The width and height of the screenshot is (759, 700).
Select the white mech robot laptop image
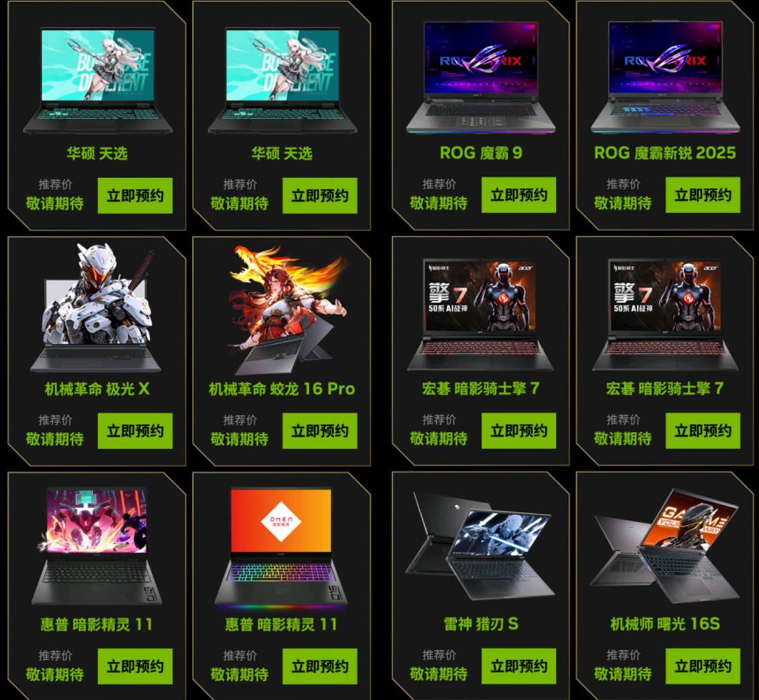(x=96, y=308)
